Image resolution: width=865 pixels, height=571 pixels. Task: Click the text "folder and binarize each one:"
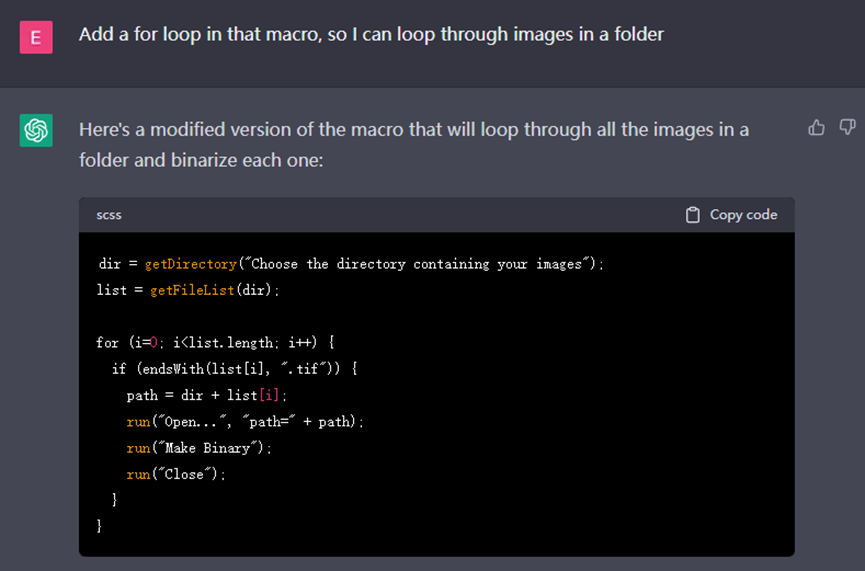point(201,161)
